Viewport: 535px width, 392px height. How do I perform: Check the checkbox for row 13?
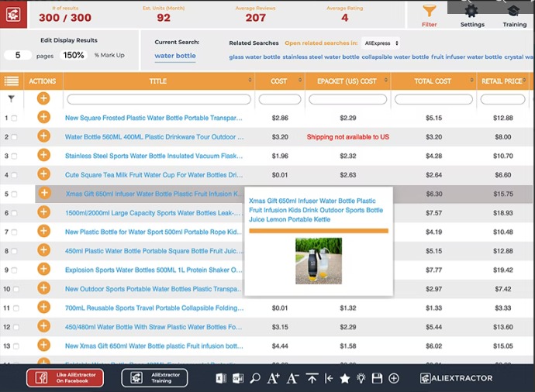16,346
